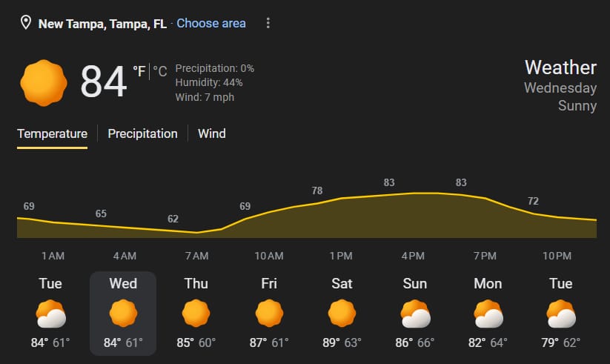Viewport: 610px width, 364px height.
Task: Select the Fahrenheit unit
Action: click(139, 71)
